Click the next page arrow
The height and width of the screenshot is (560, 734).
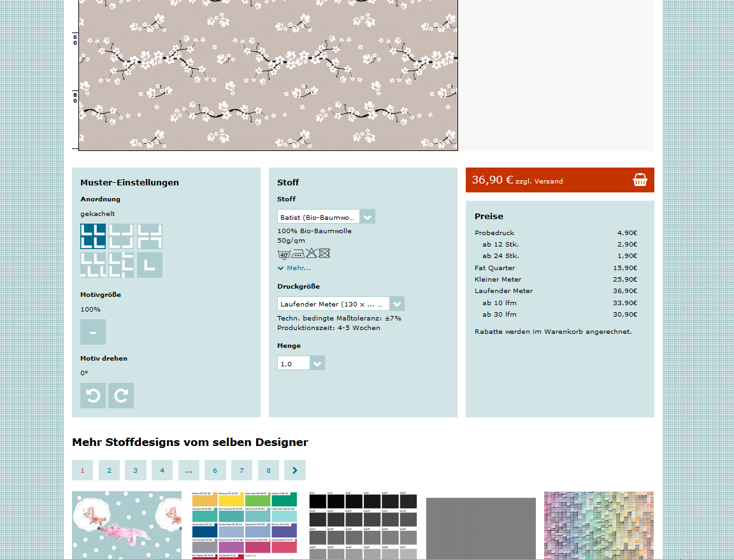pos(295,470)
